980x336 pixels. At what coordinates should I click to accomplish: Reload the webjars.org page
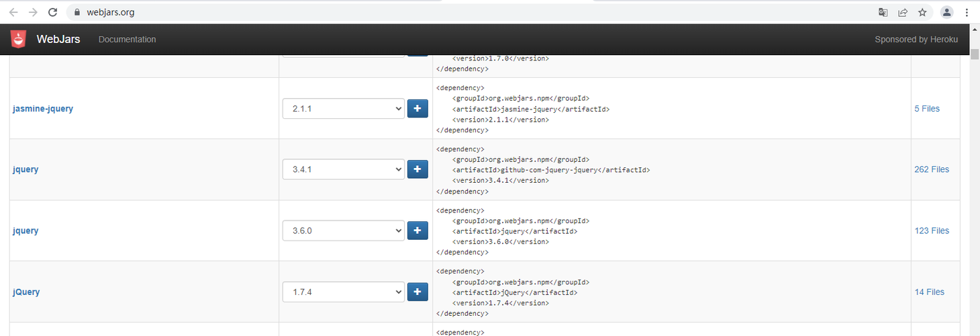pos(53,12)
